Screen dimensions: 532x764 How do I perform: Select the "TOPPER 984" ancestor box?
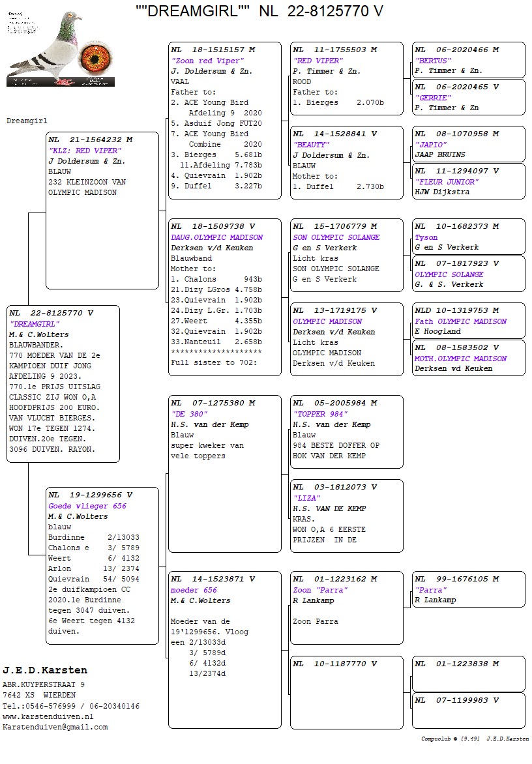(346, 432)
